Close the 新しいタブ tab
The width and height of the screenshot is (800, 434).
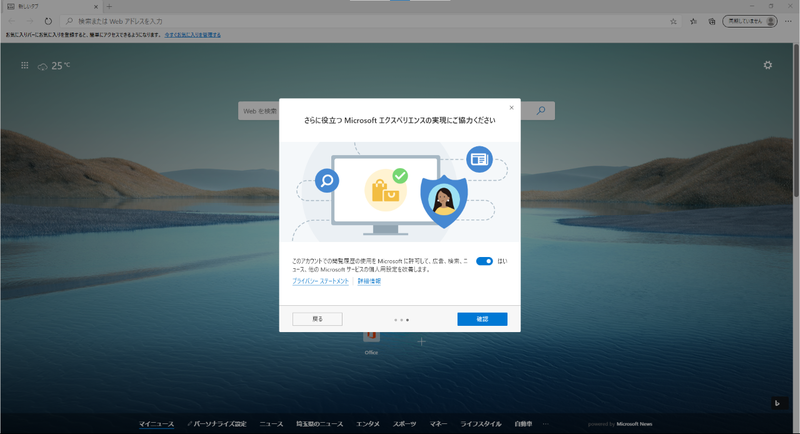tap(95, 7)
